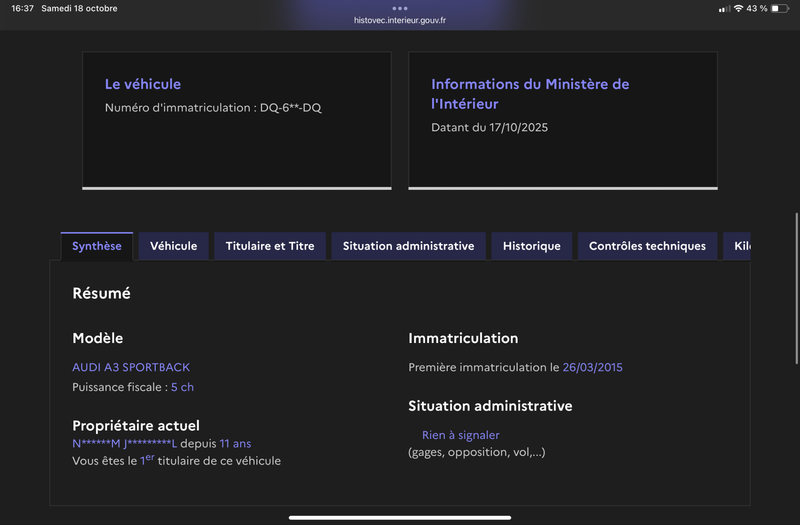Image resolution: width=800 pixels, height=525 pixels.
Task: Click the Rien à signaler status
Action: coord(460,435)
